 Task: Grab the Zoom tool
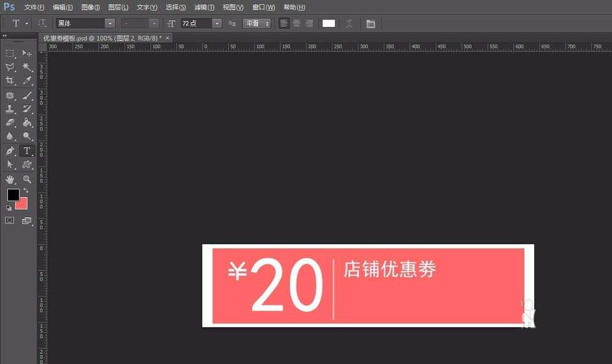[x=27, y=179]
